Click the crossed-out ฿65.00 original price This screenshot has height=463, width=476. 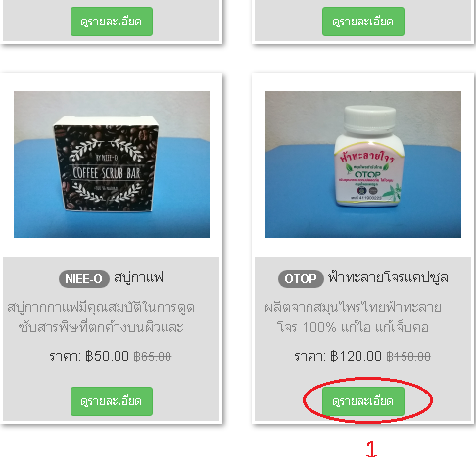click(153, 356)
